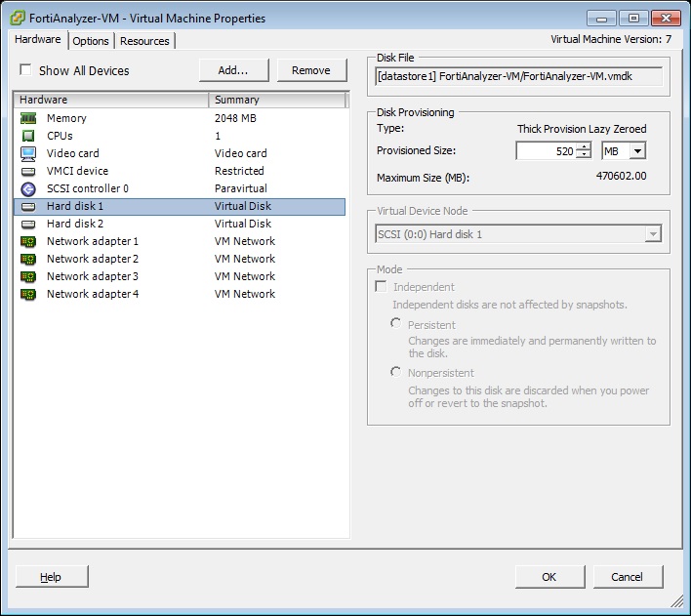691x616 pixels.
Task: Select the VMCI device row label
Action: [x=77, y=171]
